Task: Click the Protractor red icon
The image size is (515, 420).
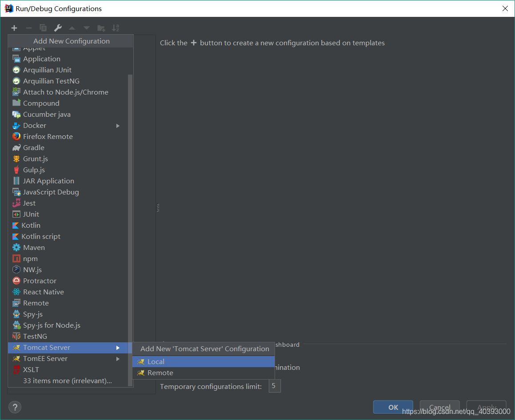Action: 16,281
